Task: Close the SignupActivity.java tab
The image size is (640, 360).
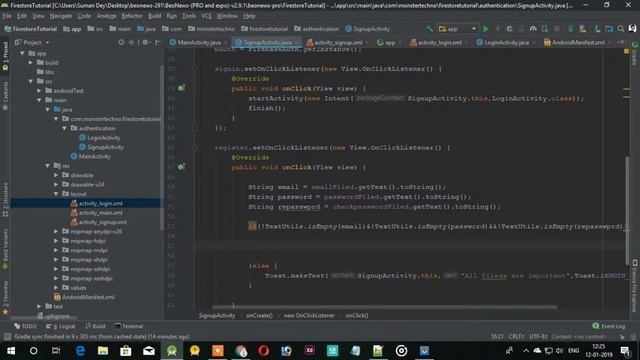Action: 297,42
